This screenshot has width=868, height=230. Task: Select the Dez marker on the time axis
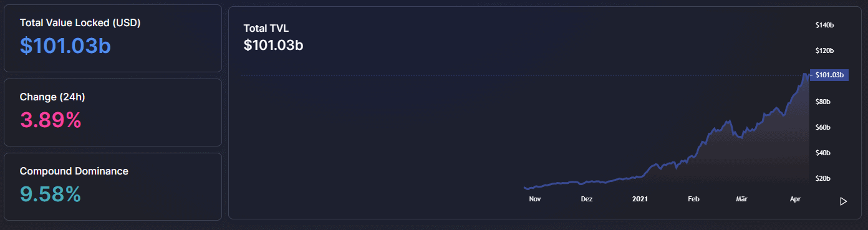coord(586,199)
